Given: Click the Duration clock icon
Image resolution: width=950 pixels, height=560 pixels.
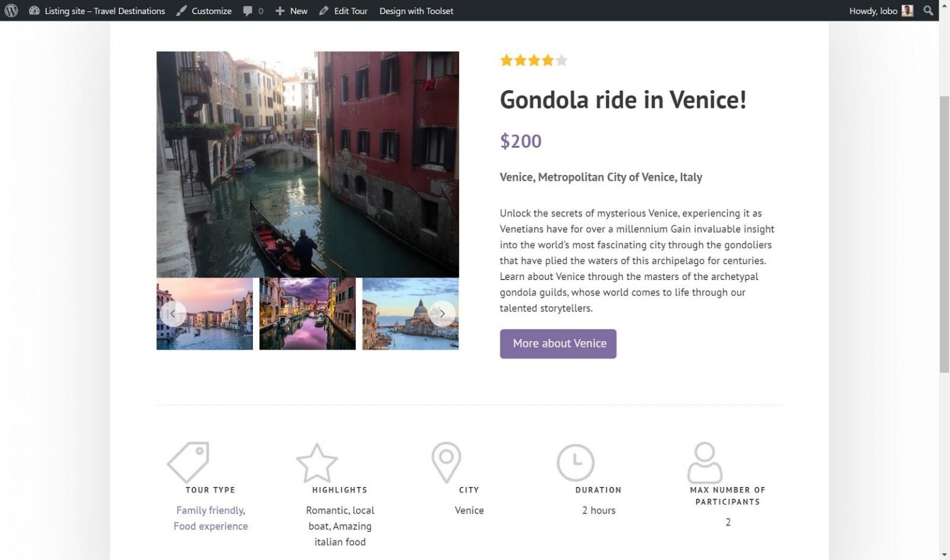Looking at the screenshot, I should point(576,462).
